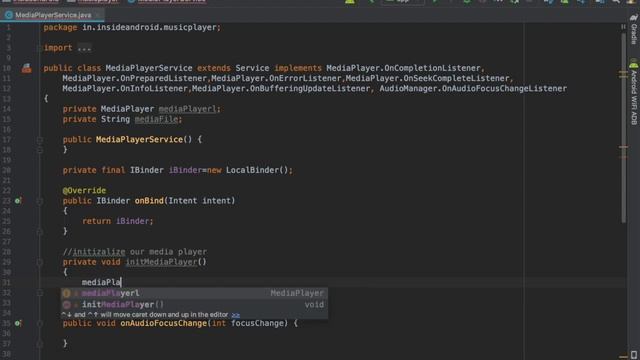Click 'initMediaPlayer' in method declaration
Image resolution: width=640 pixels, height=360 pixels.
161,262
